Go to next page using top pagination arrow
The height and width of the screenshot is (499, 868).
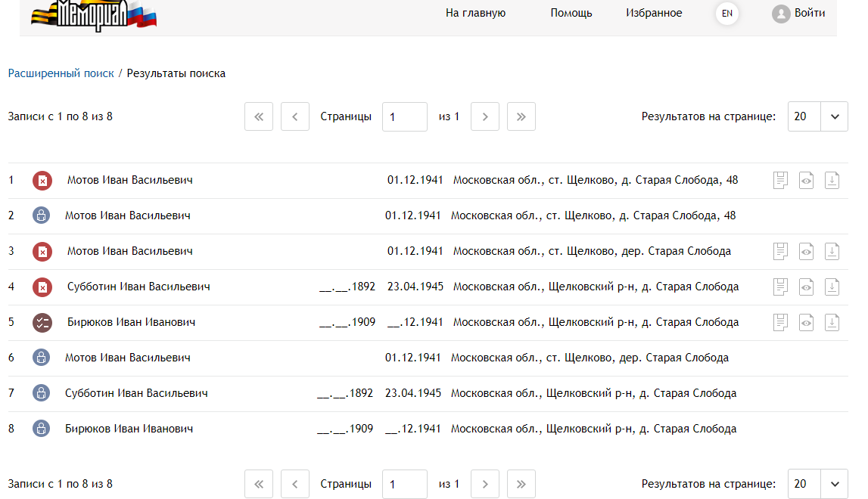pos(485,117)
